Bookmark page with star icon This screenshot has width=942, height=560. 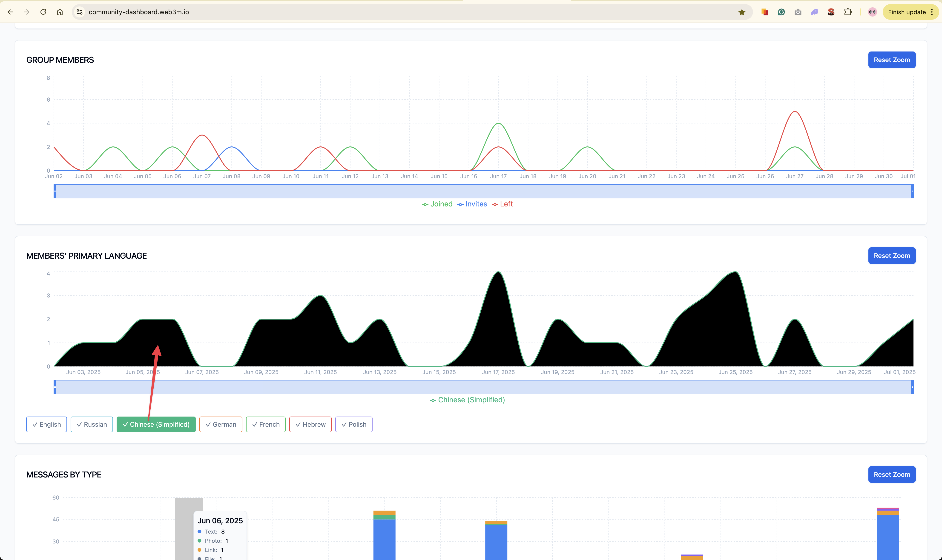point(742,12)
